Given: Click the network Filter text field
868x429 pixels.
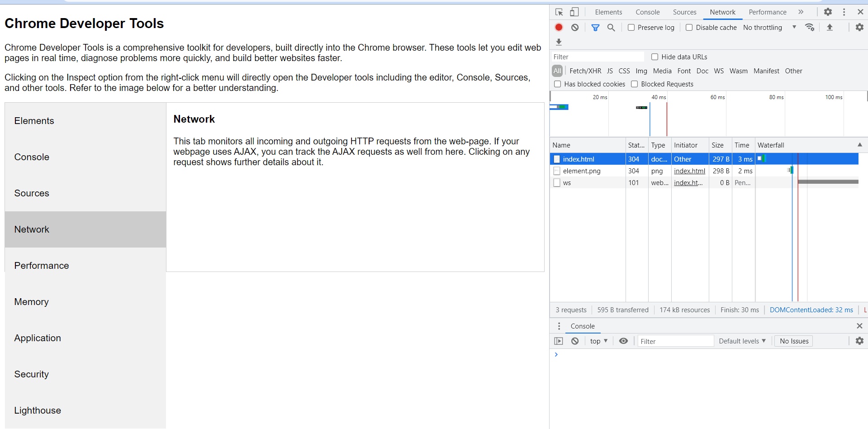Looking at the screenshot, I should pos(598,57).
